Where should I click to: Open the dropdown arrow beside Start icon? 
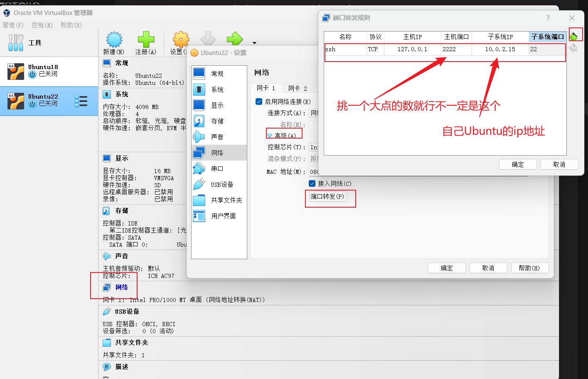click(x=254, y=43)
